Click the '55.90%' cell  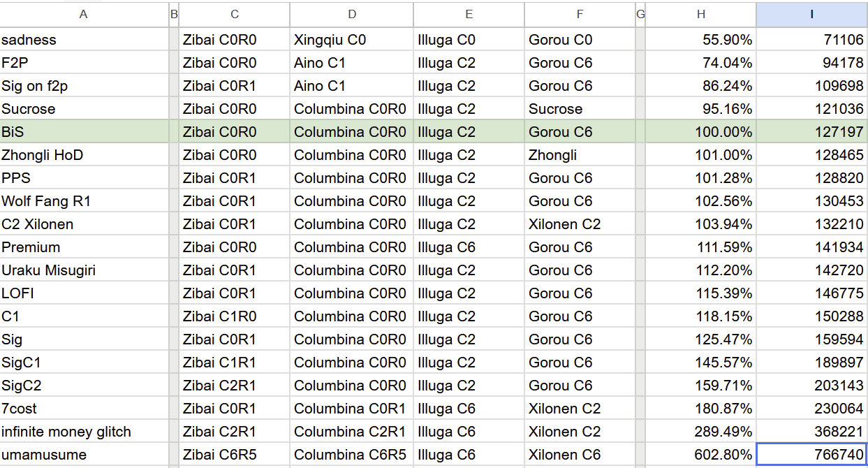700,40
